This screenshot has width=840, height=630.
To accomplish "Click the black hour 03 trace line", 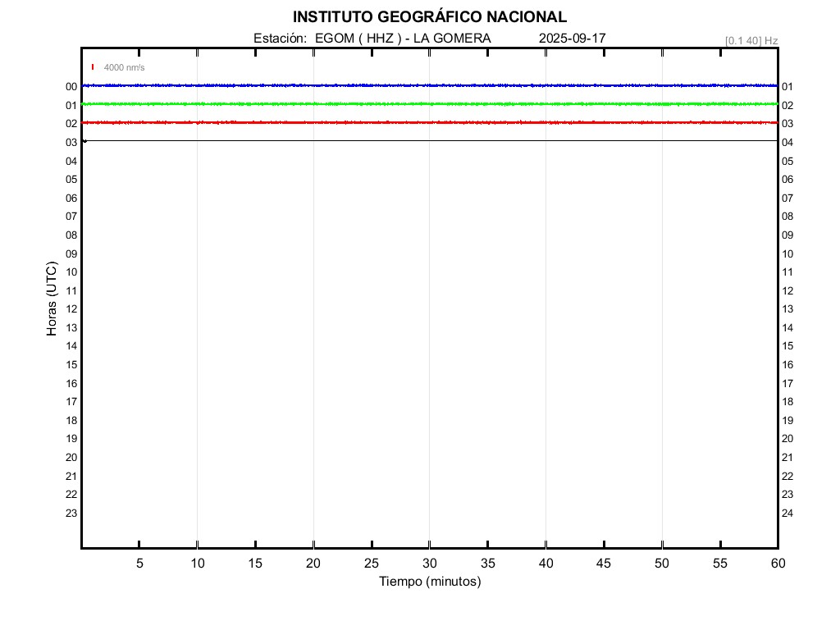I will pyautogui.click(x=430, y=141).
